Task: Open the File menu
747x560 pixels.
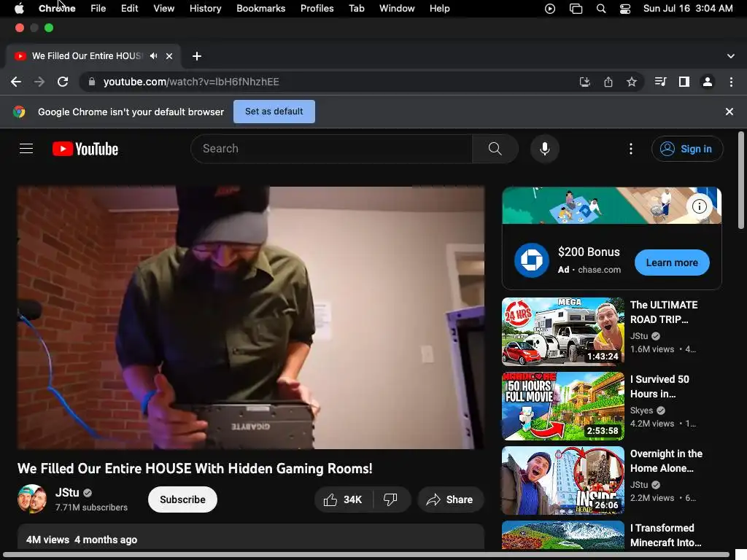Action: [x=98, y=8]
